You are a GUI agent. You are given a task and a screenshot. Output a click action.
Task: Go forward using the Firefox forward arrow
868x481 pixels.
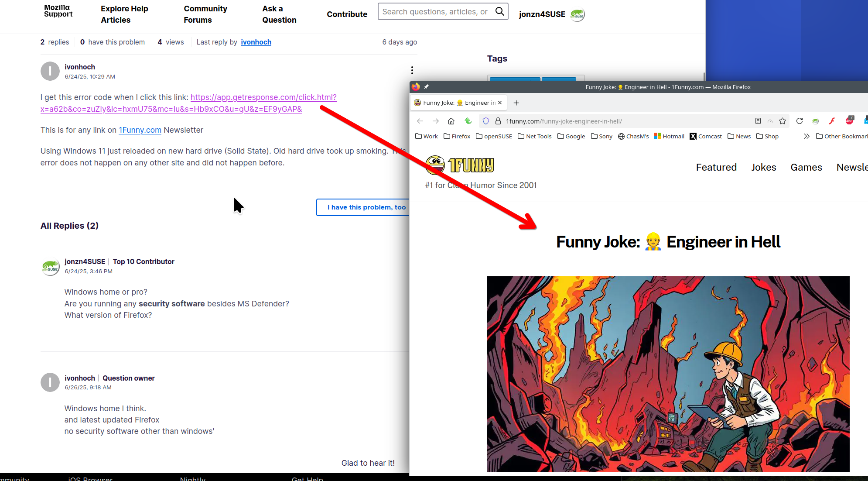point(436,121)
